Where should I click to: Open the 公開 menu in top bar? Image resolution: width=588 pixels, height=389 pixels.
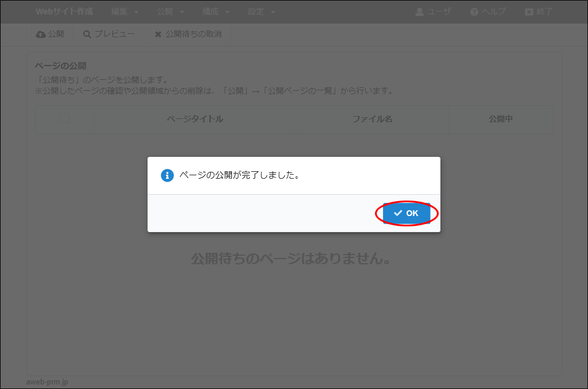165,11
